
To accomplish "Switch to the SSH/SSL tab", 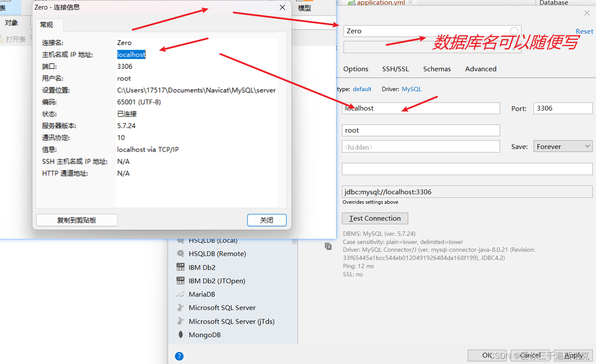I will pyautogui.click(x=396, y=69).
